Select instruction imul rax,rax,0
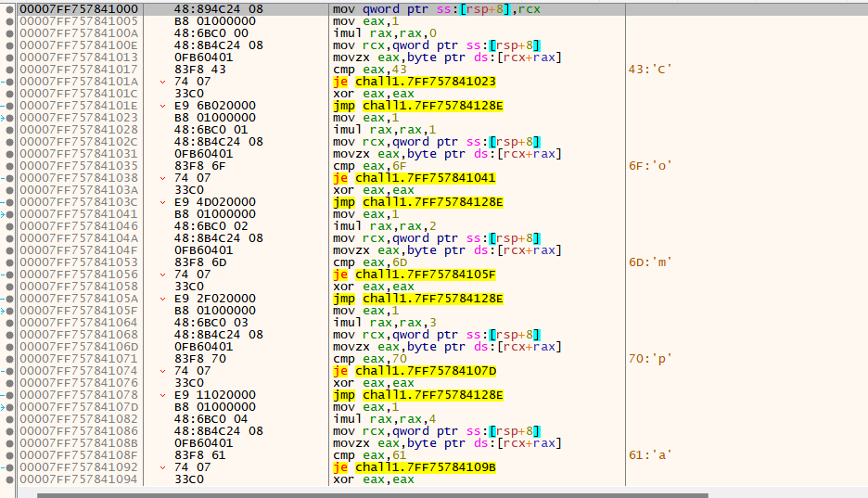Screen dimensions: 868x498 pyautogui.click(x=385, y=33)
